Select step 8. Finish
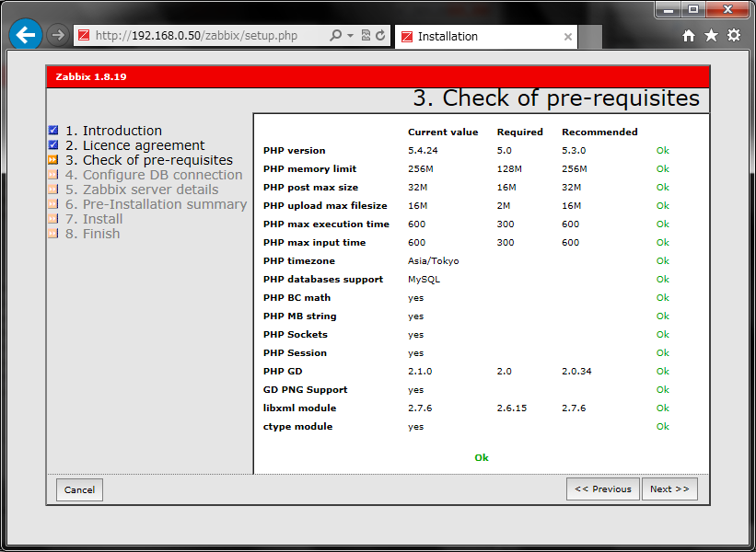This screenshot has height=552, width=756. click(x=93, y=234)
